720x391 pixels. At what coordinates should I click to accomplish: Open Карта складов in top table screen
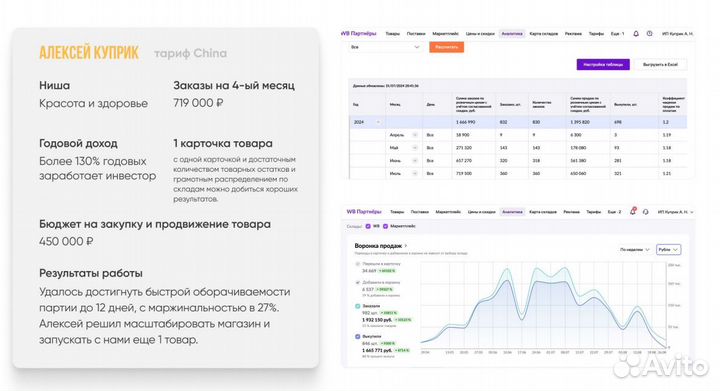point(543,34)
